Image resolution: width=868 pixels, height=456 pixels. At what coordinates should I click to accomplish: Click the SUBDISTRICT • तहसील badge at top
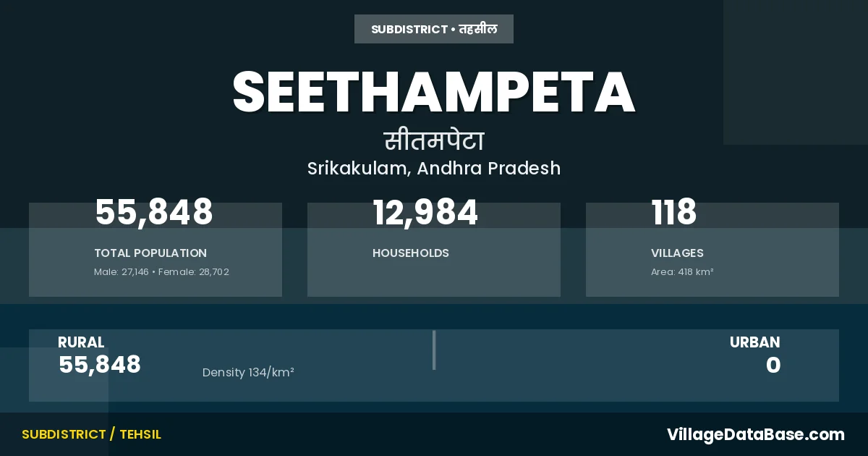coord(434,29)
